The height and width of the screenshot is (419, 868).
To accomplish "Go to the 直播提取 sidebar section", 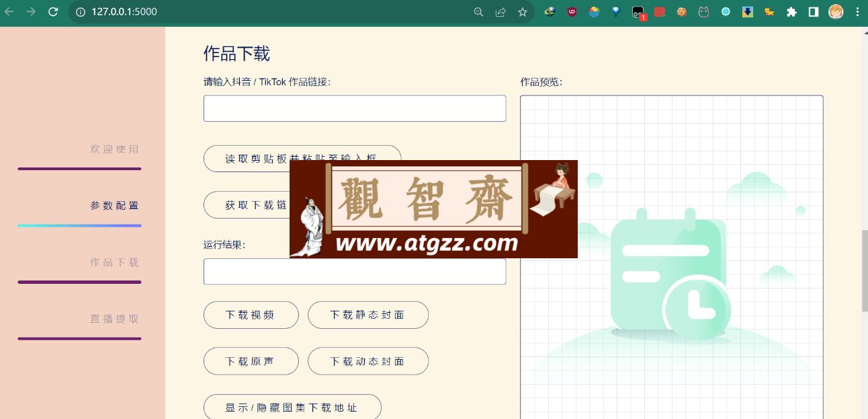I will coord(115,319).
